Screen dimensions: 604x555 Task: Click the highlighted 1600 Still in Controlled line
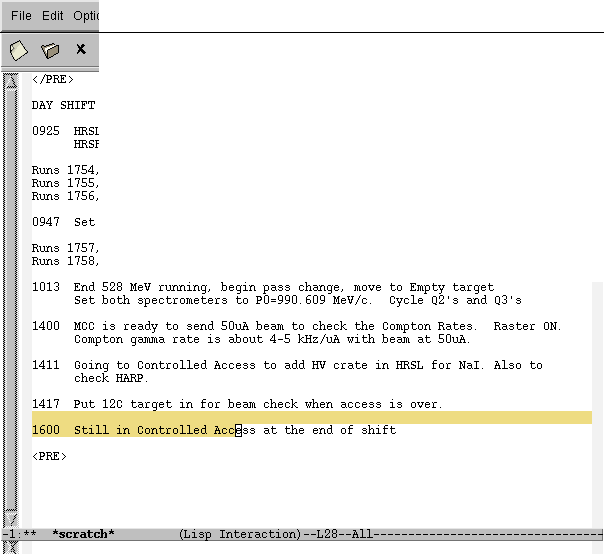point(214,430)
